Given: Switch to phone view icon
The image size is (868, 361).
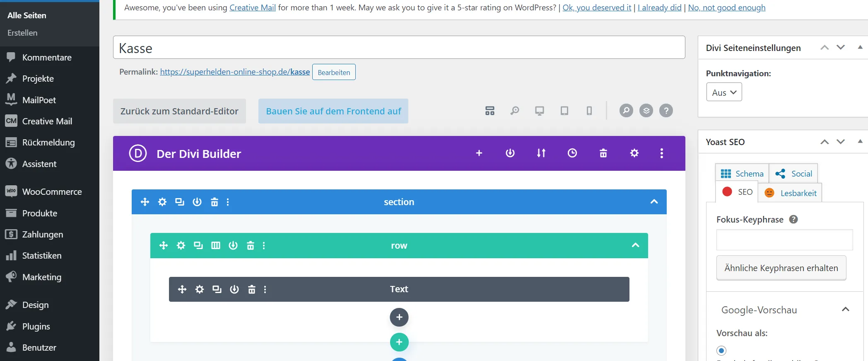Looking at the screenshot, I should click(589, 111).
